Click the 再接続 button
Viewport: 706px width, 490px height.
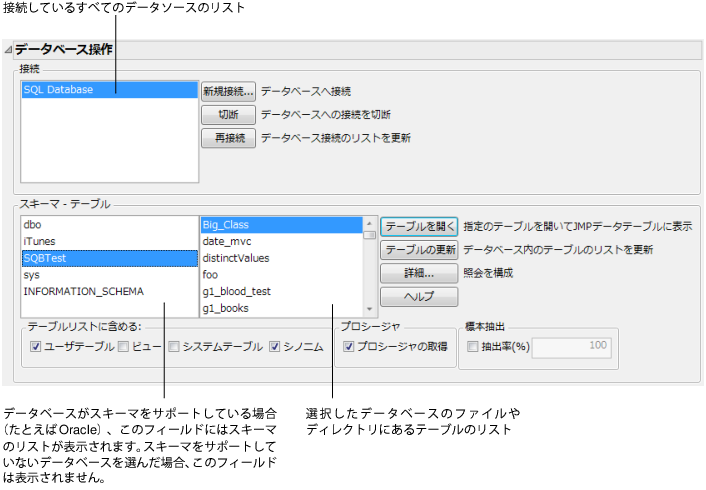[228, 138]
